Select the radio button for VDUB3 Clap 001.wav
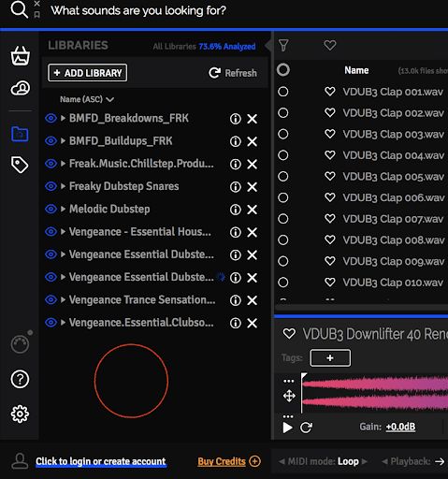The height and width of the screenshot is (479, 448). (283, 92)
